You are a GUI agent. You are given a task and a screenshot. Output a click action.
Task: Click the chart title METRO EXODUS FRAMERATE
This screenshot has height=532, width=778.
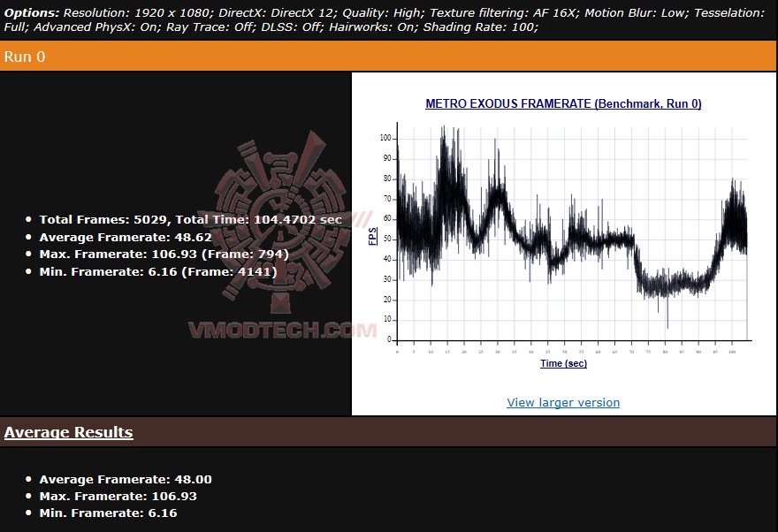(563, 103)
